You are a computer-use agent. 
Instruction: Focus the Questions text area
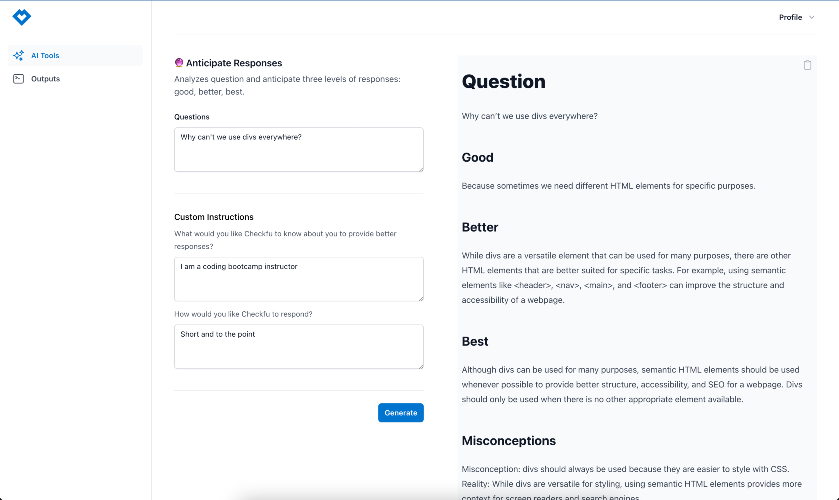(299, 150)
